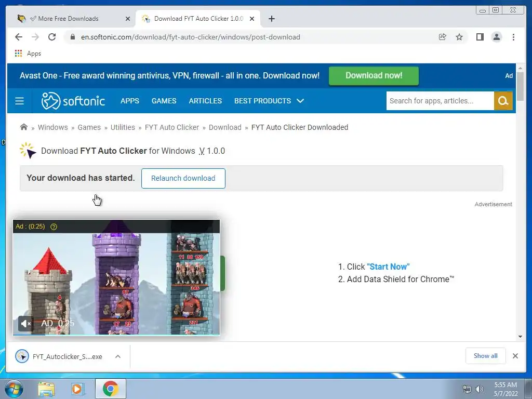Unmute the video ad
The height and width of the screenshot is (399, 532).
tap(25, 324)
